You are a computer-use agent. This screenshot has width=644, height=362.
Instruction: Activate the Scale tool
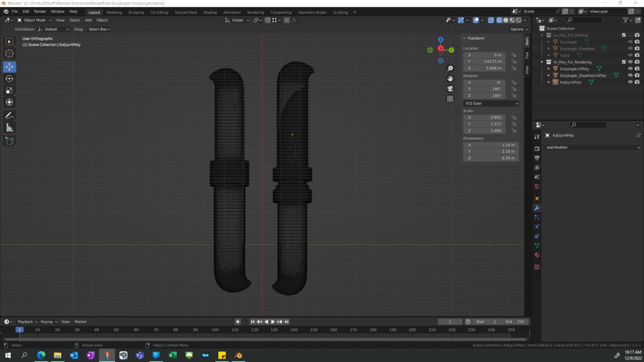pyautogui.click(x=9, y=91)
